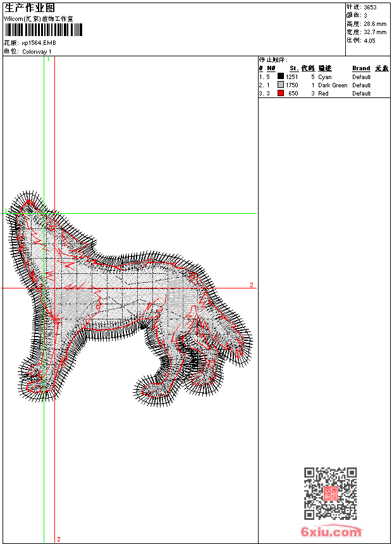Click the 生产作业图 title
The image size is (392, 544).
(30, 8)
